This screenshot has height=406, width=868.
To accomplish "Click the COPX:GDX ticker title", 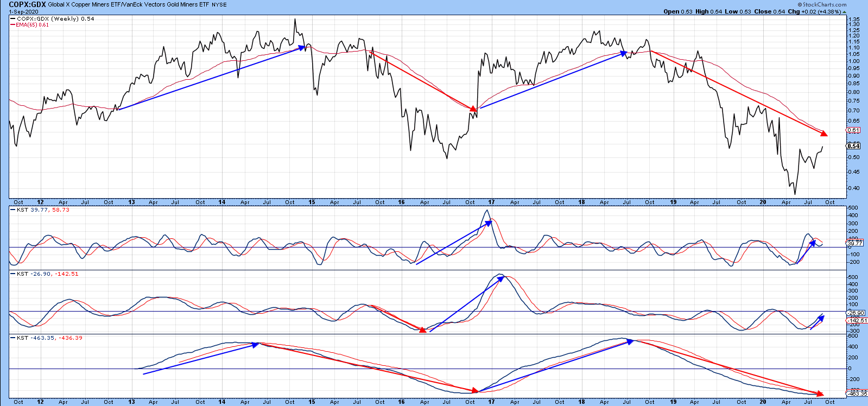I will click(27, 4).
